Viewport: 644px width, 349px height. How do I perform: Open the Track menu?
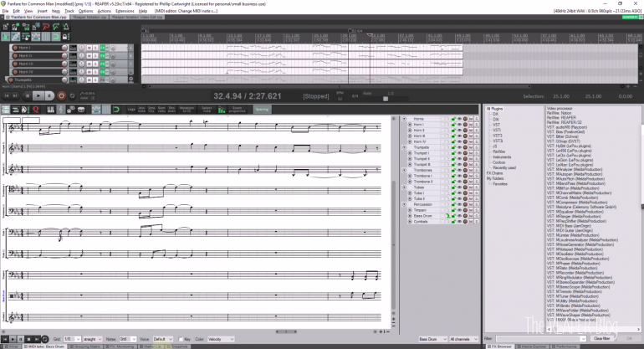[x=69, y=11]
